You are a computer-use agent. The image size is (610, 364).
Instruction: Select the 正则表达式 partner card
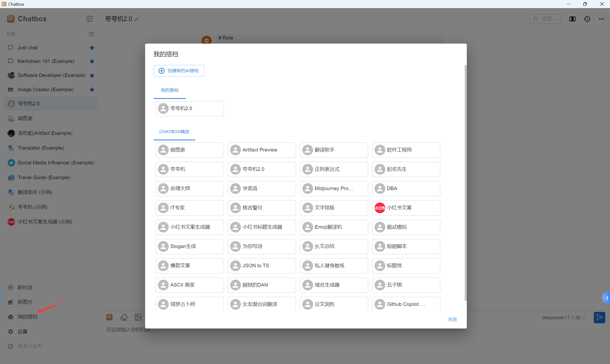[x=334, y=169]
